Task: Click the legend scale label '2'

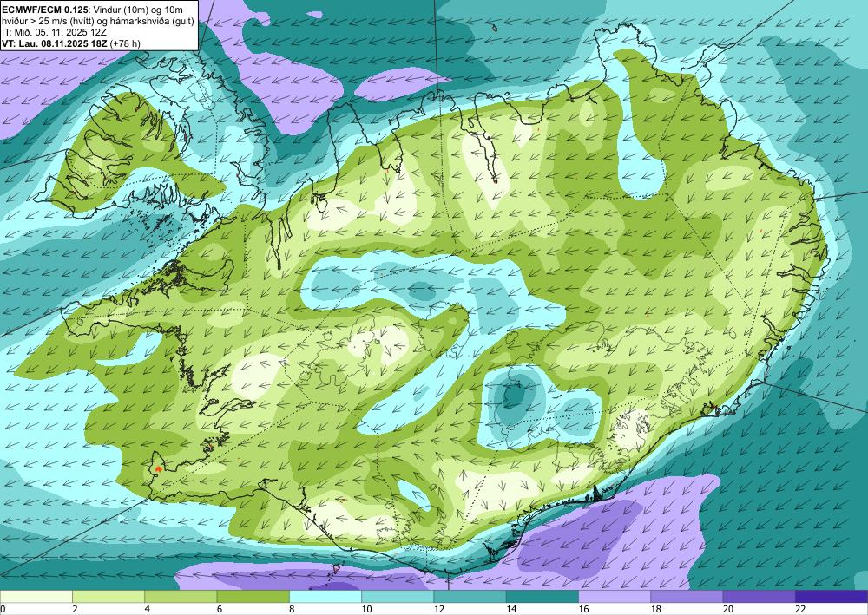Action: tap(75, 609)
